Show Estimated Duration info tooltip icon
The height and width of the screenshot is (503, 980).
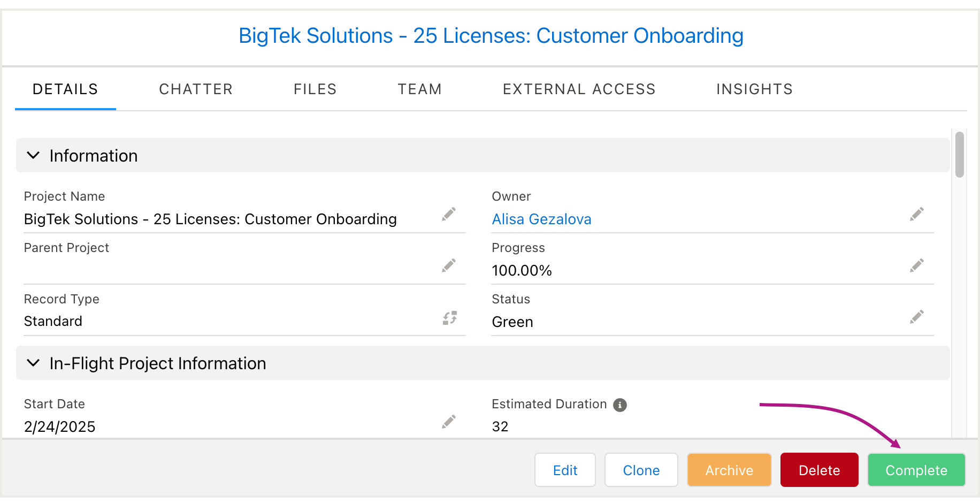pyautogui.click(x=620, y=405)
